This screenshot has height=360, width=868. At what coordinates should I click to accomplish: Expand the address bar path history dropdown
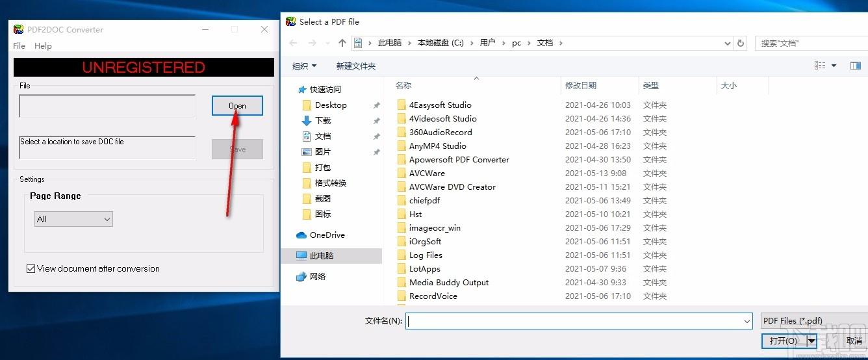click(727, 44)
